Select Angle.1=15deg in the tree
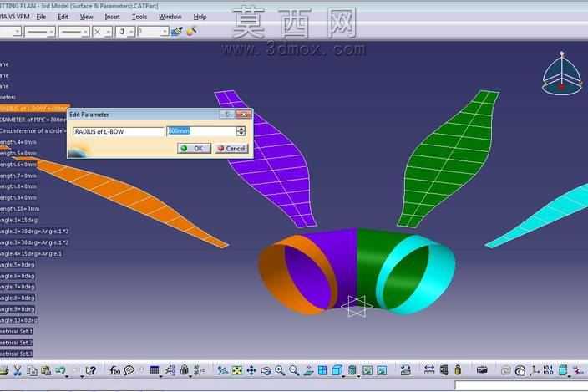The height and width of the screenshot is (392, 588). coord(18,220)
